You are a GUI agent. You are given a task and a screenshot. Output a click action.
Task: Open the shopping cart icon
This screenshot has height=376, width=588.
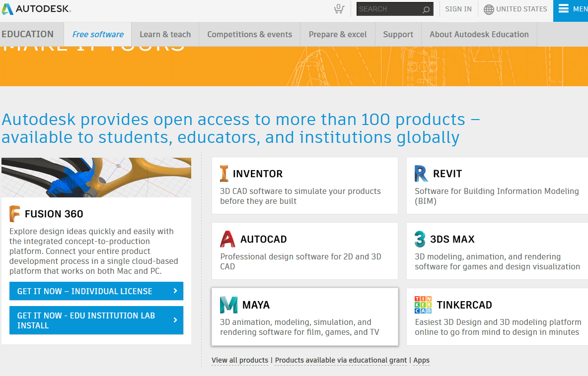[339, 9]
